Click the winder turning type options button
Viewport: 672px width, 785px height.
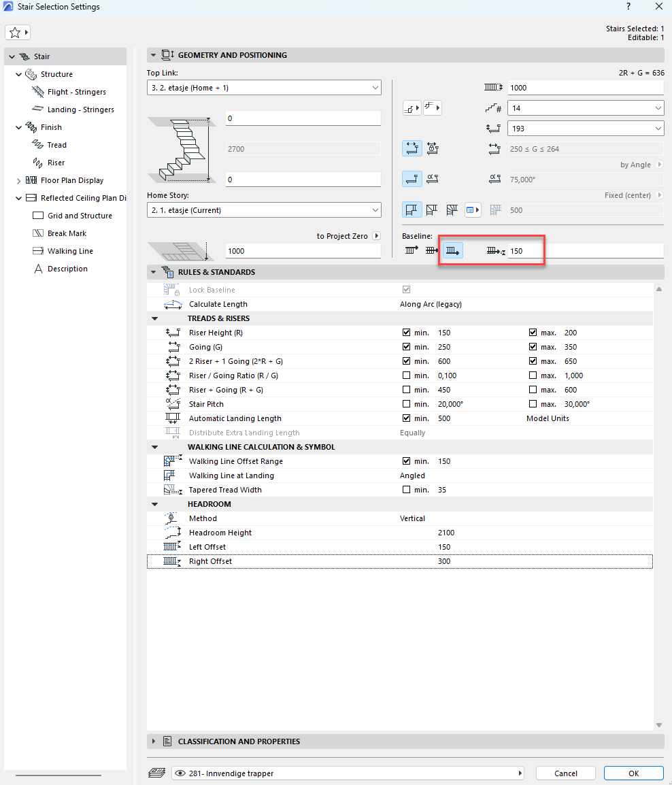tap(473, 210)
